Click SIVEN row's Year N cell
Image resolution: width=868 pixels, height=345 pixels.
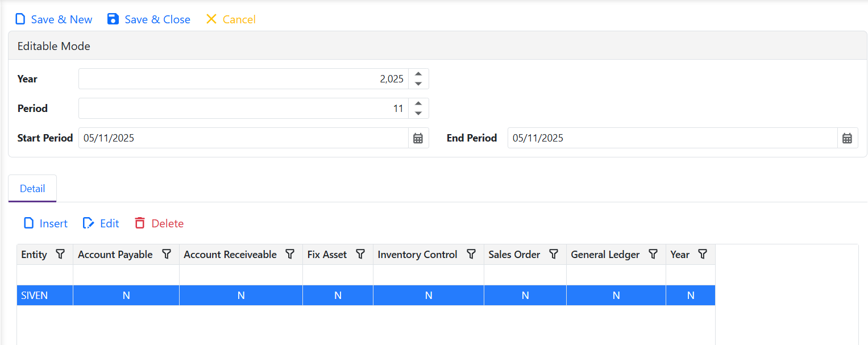(691, 296)
